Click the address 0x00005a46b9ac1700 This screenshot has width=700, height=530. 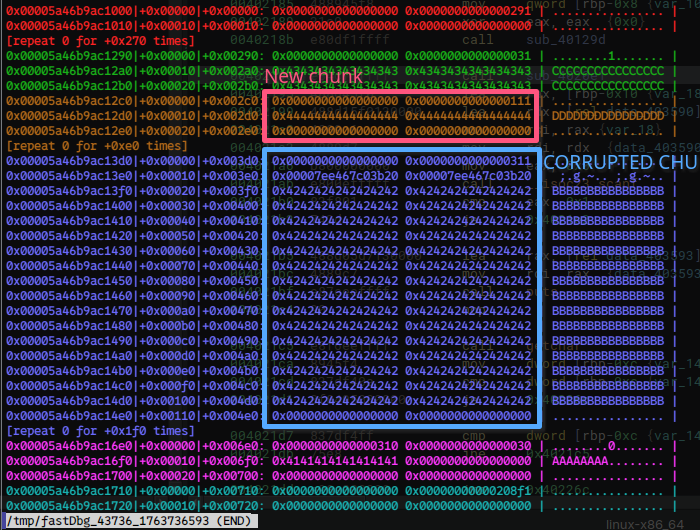pyautogui.click(x=69, y=476)
